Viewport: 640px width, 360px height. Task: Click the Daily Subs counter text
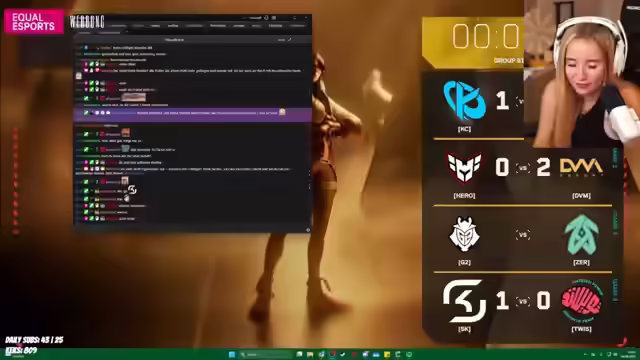34,340
